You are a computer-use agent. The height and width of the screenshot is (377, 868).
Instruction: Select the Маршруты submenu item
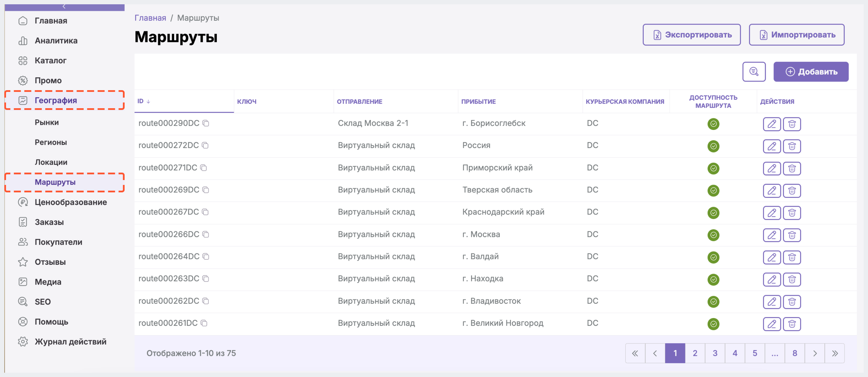[65, 182]
